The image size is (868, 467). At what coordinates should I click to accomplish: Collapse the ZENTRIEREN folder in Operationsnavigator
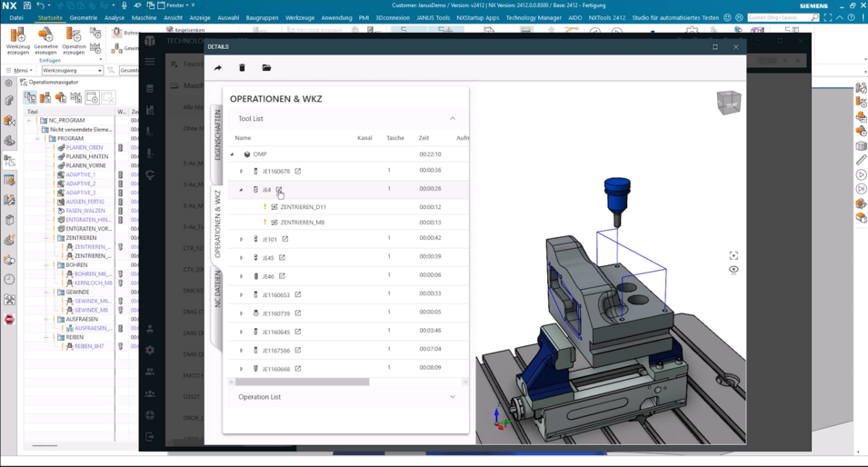pos(46,238)
